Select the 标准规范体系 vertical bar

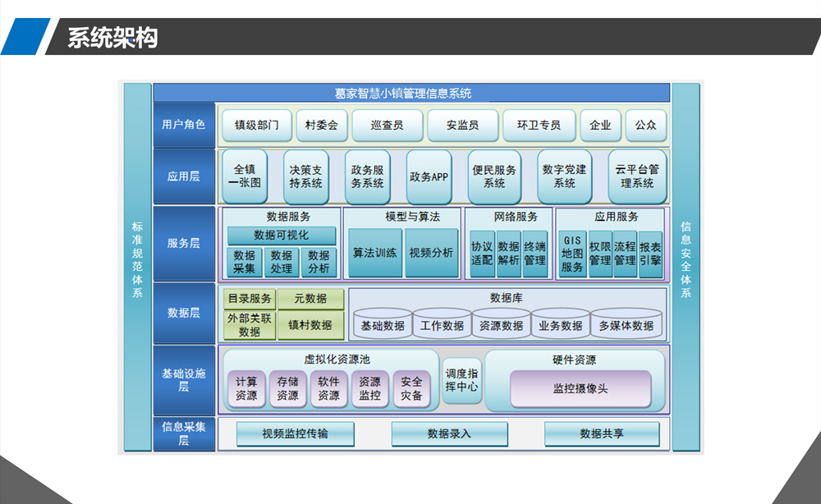coord(137,267)
